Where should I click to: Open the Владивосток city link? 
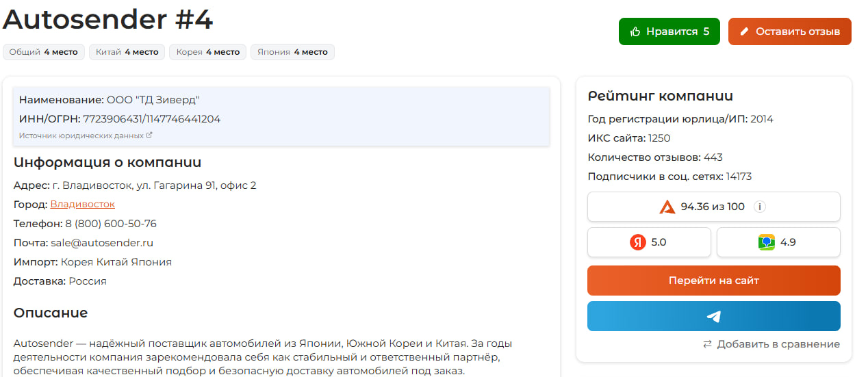83,204
